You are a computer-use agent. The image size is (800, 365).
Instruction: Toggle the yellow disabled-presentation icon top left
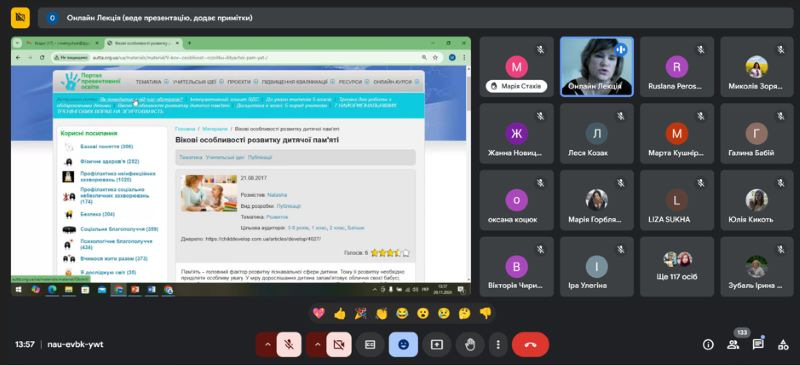[20, 18]
